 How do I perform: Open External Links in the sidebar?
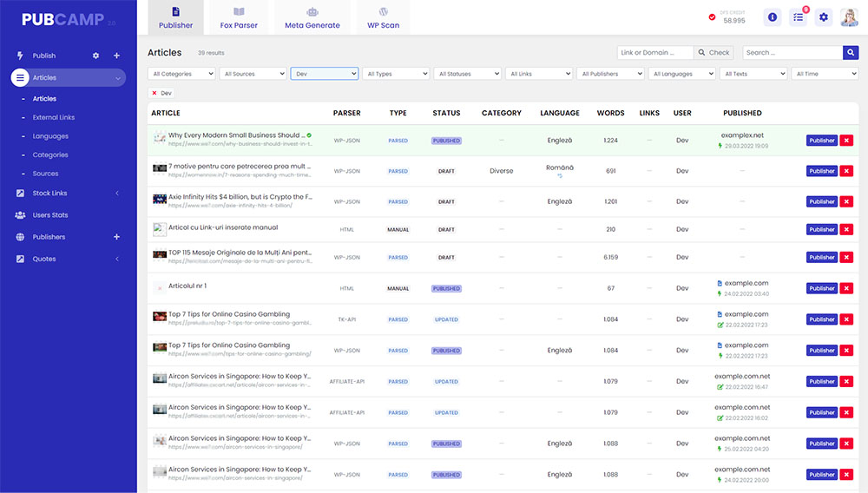(x=54, y=117)
